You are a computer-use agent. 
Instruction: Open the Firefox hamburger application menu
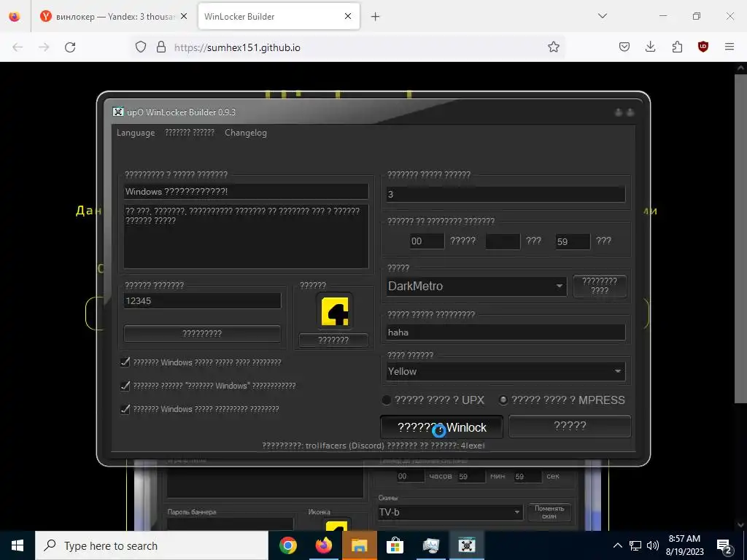(729, 47)
